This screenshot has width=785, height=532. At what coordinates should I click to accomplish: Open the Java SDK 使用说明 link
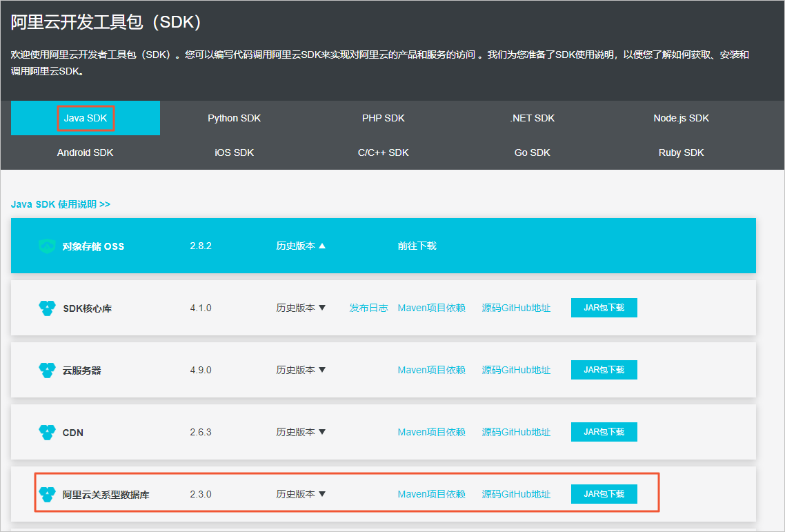coord(61,204)
